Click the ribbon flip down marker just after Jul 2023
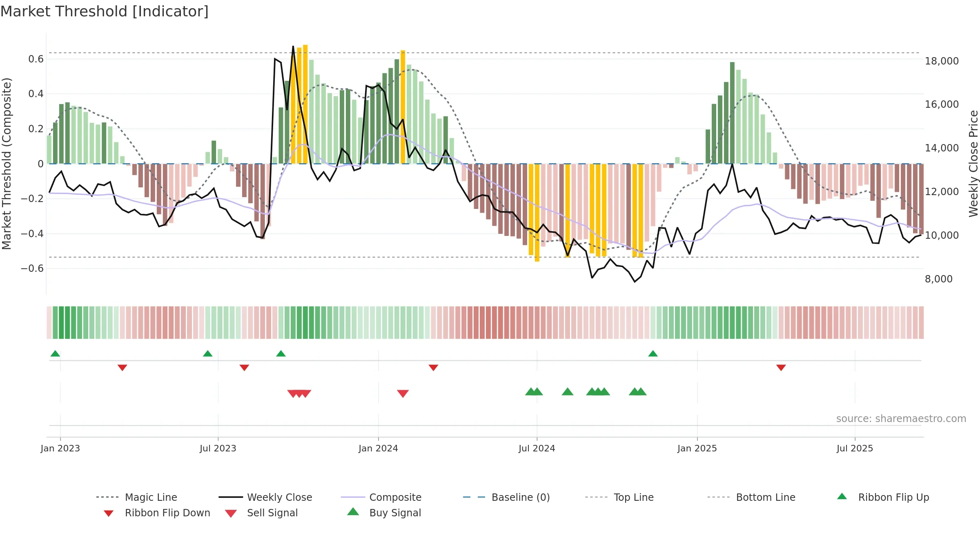 (x=244, y=368)
